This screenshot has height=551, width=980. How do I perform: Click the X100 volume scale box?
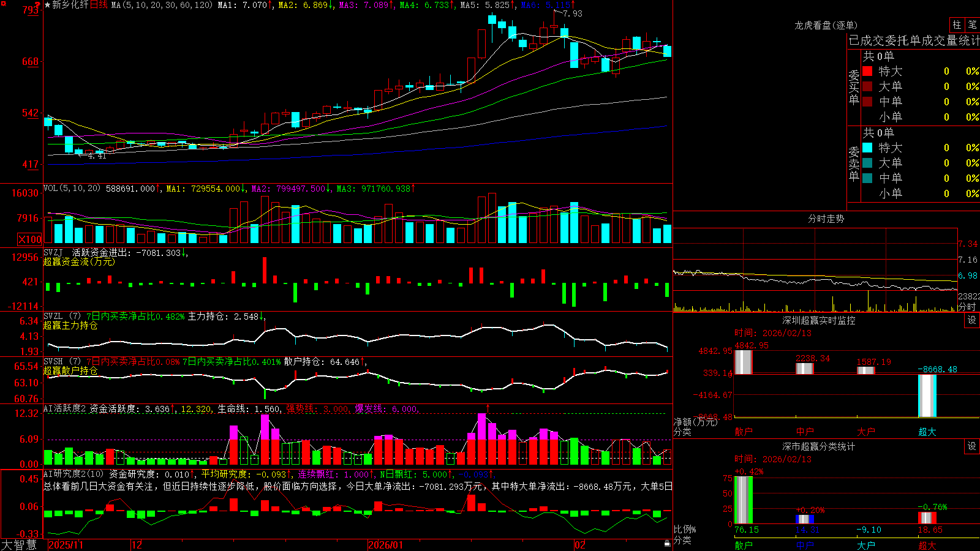tap(30, 239)
